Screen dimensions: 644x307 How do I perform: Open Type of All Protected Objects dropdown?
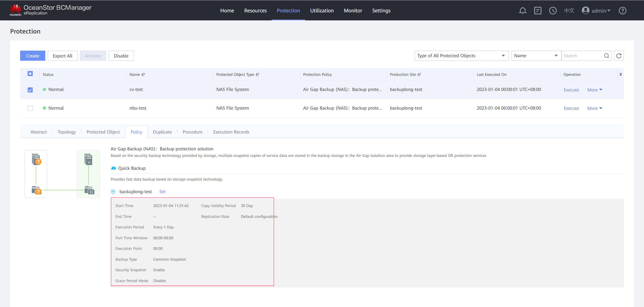pos(461,56)
